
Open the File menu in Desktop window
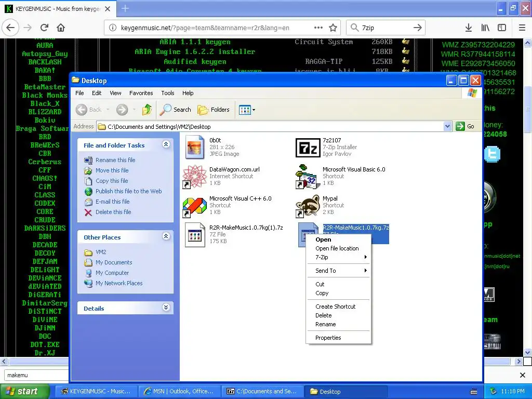pos(79,93)
